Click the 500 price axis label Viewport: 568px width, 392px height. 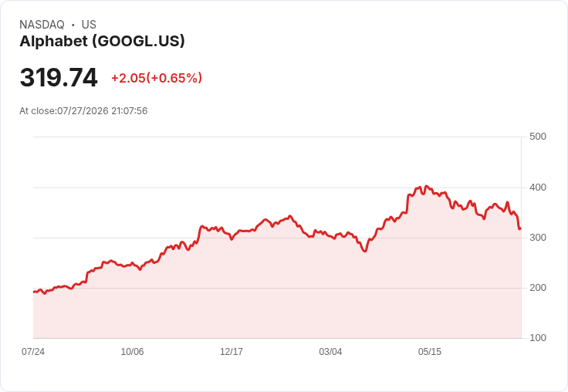click(538, 137)
